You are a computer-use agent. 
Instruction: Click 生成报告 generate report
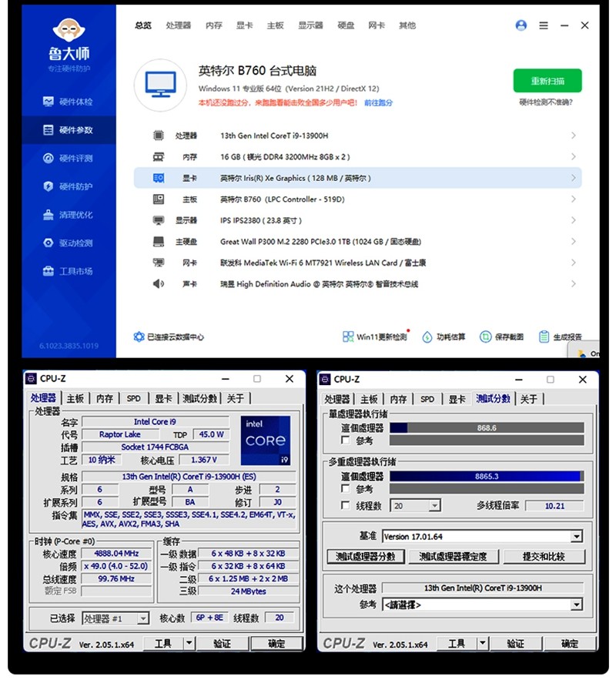click(561, 337)
